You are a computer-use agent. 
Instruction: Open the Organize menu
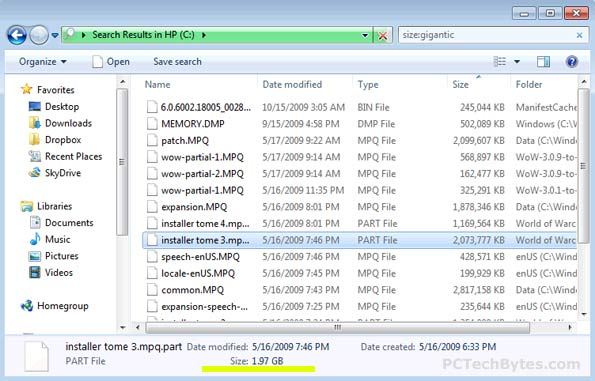point(42,61)
